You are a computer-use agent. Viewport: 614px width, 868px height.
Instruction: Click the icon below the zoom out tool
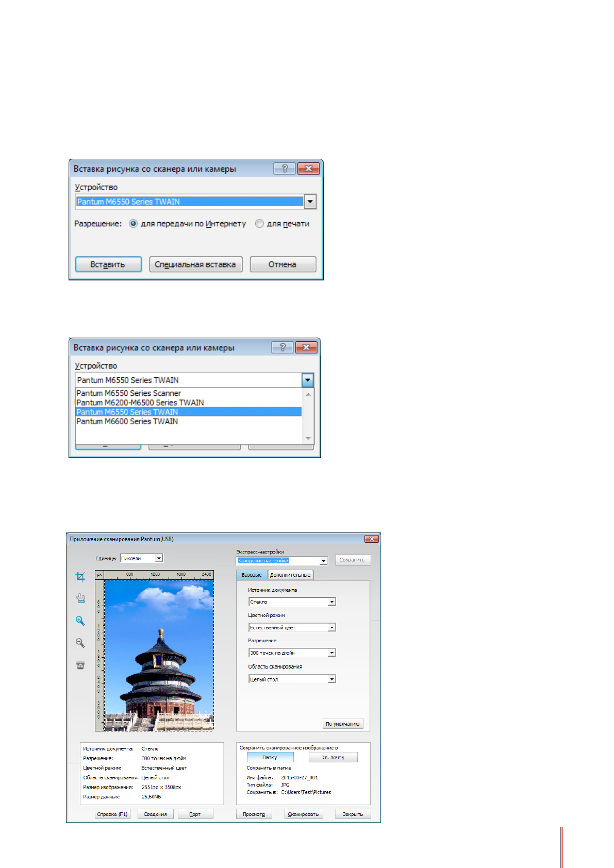80,665
